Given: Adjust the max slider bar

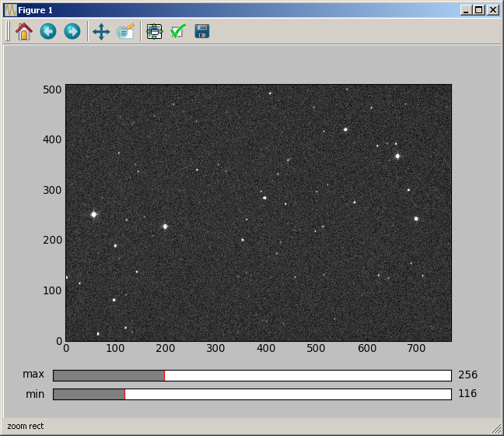Looking at the screenshot, I should tap(252, 375).
